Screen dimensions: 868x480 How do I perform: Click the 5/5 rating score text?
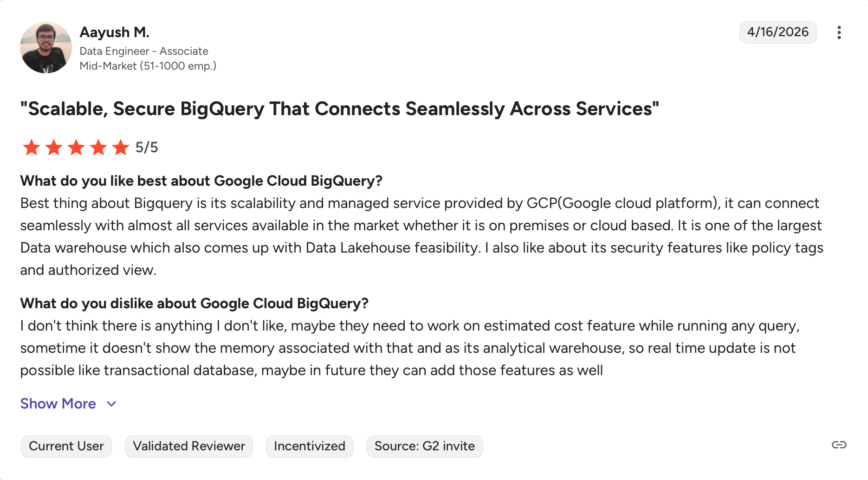point(147,148)
